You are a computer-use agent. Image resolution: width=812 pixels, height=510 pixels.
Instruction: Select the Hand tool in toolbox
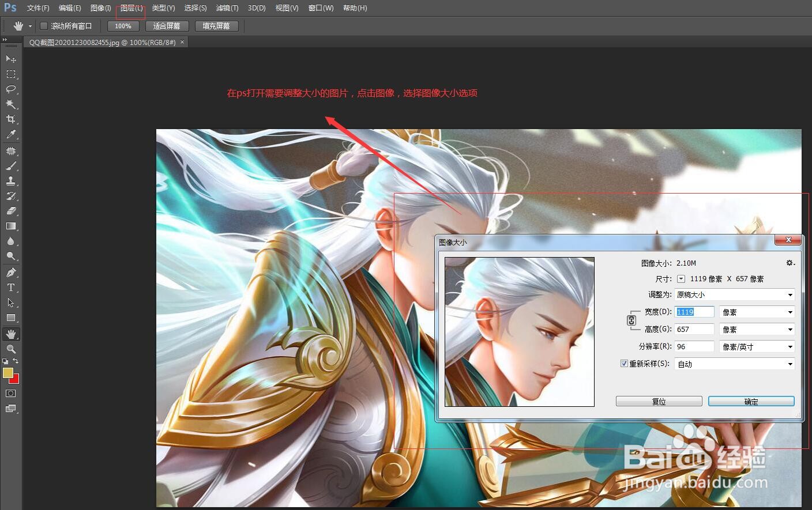11,334
